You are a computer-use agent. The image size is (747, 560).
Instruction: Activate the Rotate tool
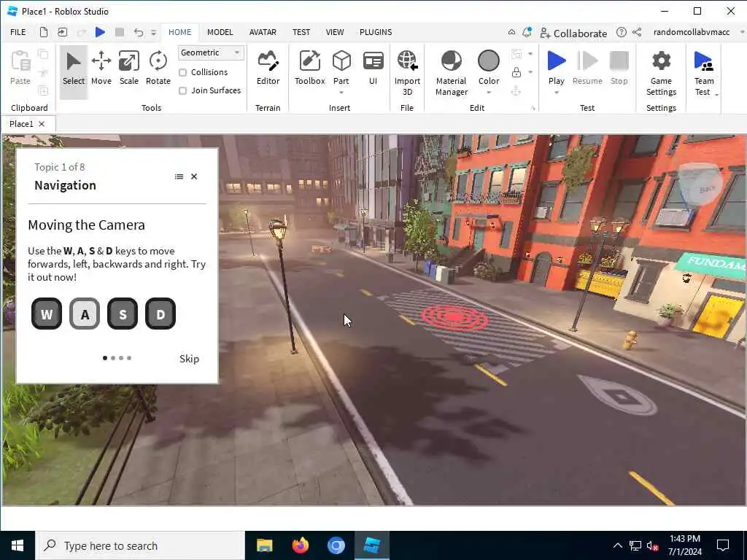pyautogui.click(x=158, y=68)
